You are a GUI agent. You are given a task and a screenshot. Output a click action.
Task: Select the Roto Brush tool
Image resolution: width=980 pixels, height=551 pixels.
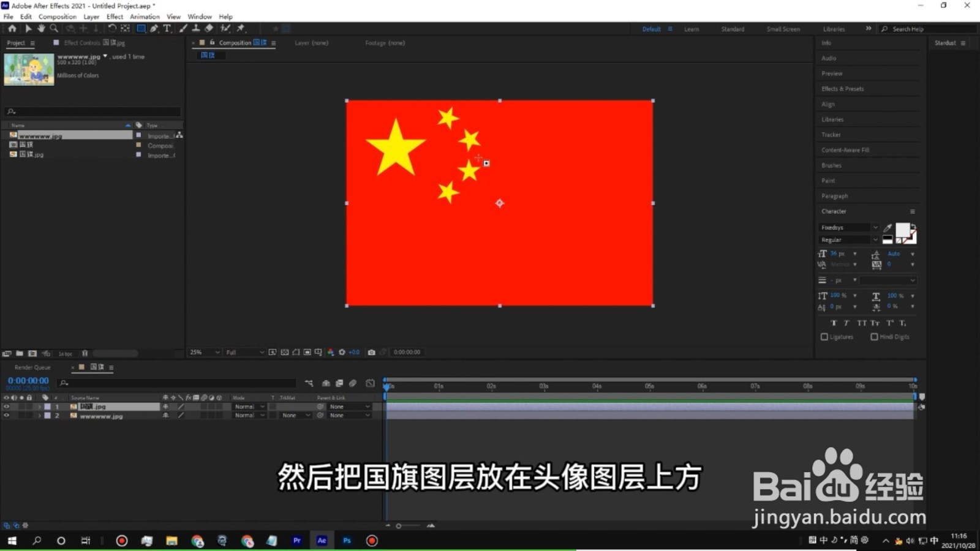225,28
